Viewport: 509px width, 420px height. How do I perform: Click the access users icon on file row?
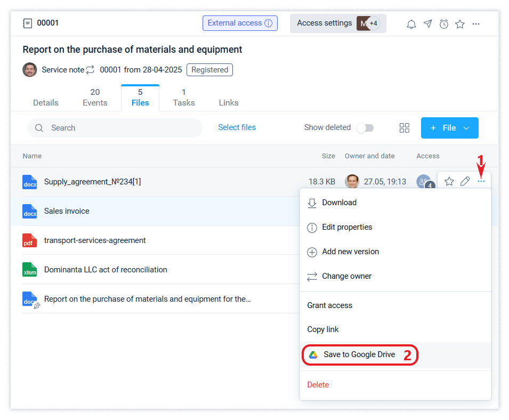click(424, 182)
